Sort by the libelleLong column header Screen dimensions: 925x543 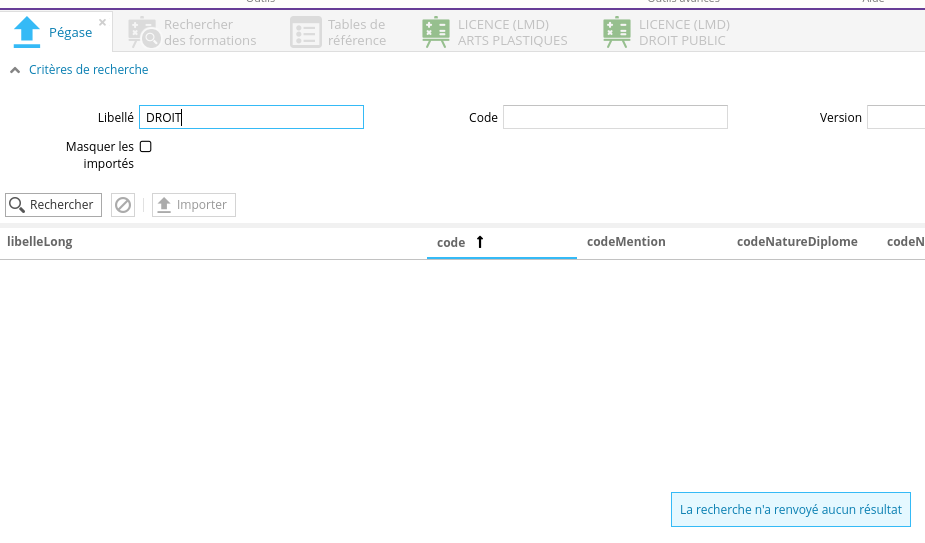[40, 242]
